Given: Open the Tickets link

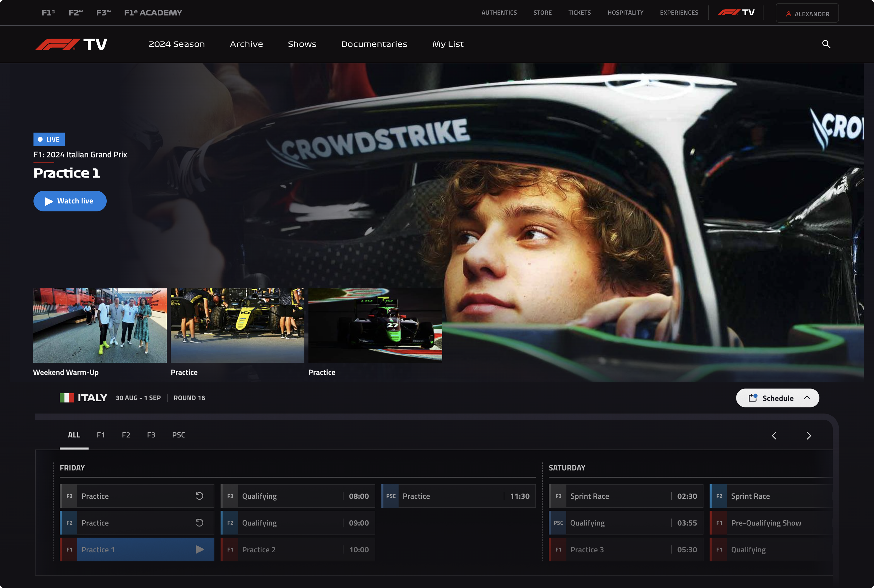Looking at the screenshot, I should click(579, 13).
